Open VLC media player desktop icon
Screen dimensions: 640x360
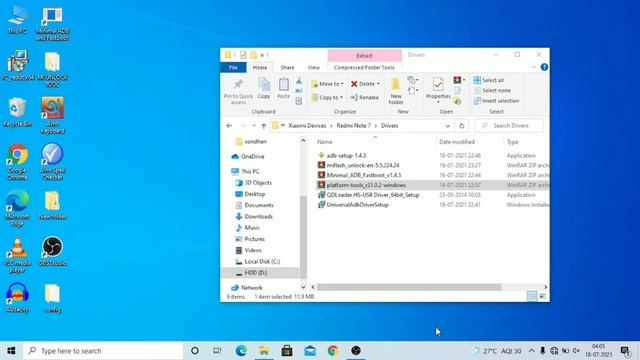click(x=17, y=255)
